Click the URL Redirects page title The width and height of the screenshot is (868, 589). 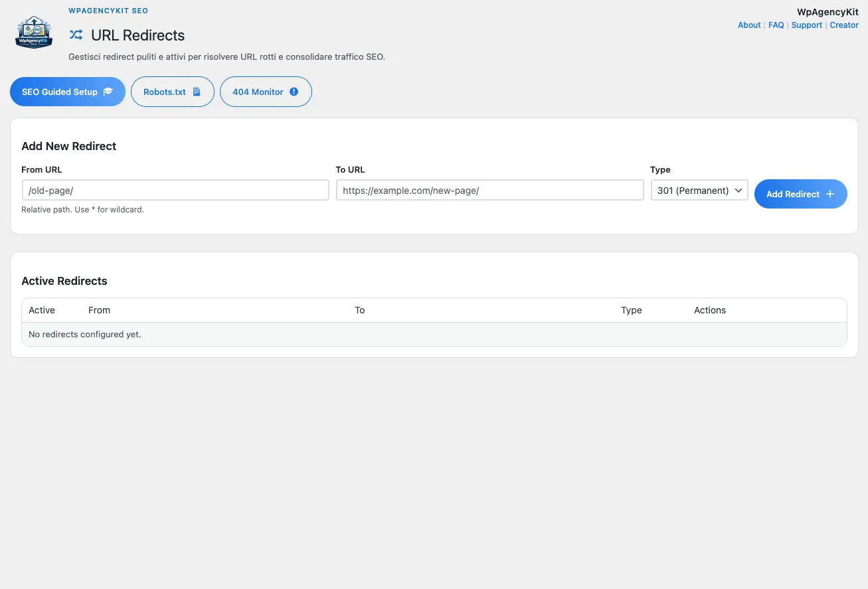pyautogui.click(x=138, y=35)
